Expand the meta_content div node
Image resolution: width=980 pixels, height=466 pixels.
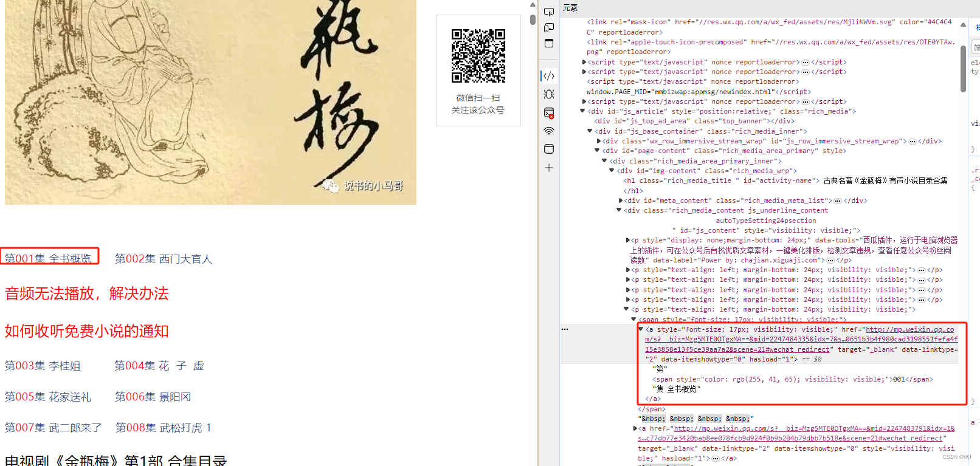621,200
